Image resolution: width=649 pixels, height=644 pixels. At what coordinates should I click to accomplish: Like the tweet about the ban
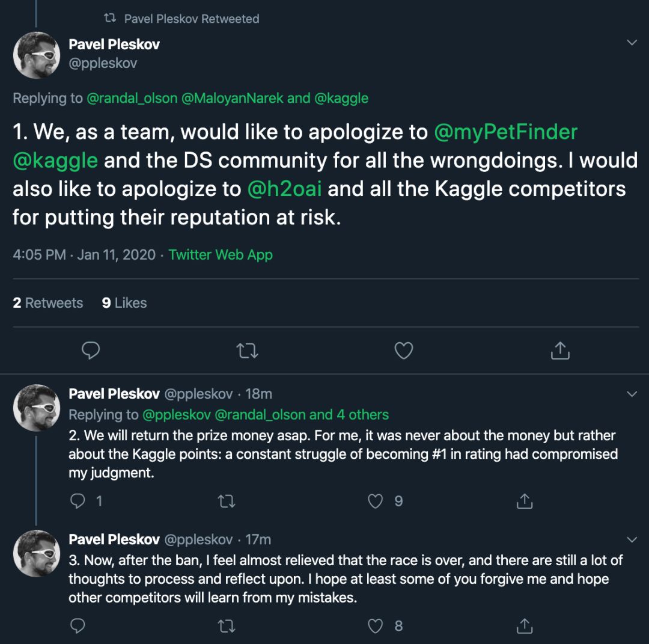376,626
